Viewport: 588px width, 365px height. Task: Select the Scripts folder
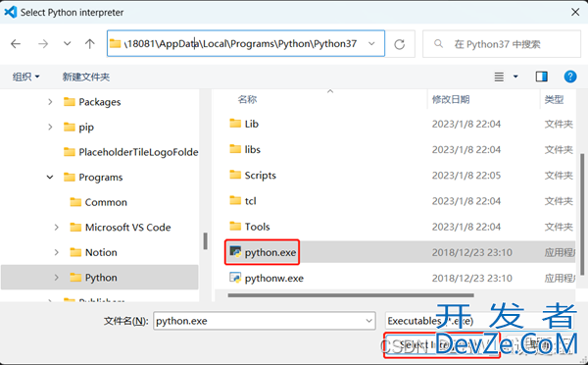tap(261, 176)
